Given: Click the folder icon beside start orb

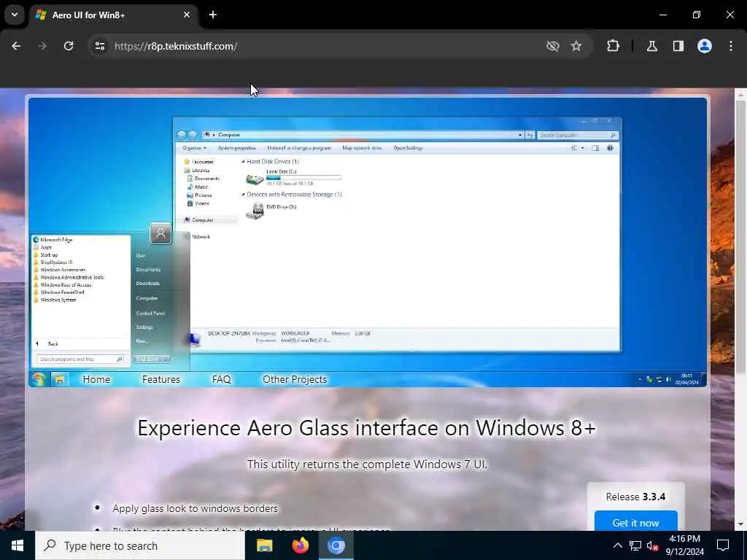Looking at the screenshot, I should (60, 379).
